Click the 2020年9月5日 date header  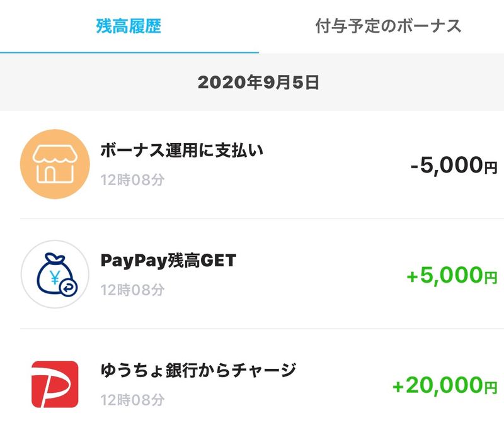click(258, 82)
